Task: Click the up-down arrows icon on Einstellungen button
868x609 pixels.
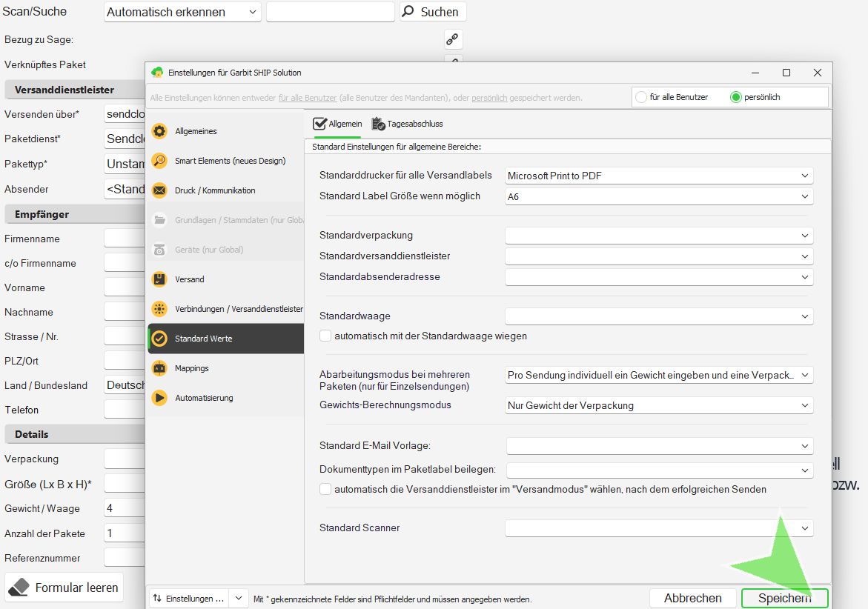Action: coord(157,598)
